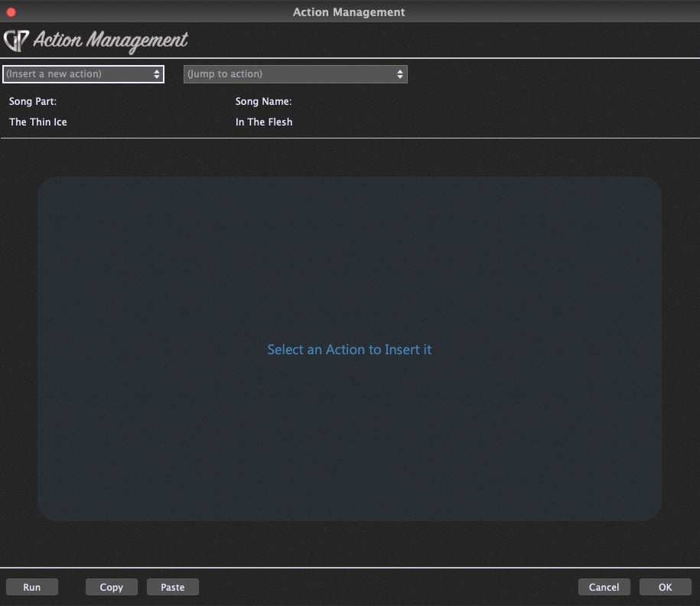The width and height of the screenshot is (700, 606).
Task: Click the 'Song Name:' label
Action: (263, 101)
